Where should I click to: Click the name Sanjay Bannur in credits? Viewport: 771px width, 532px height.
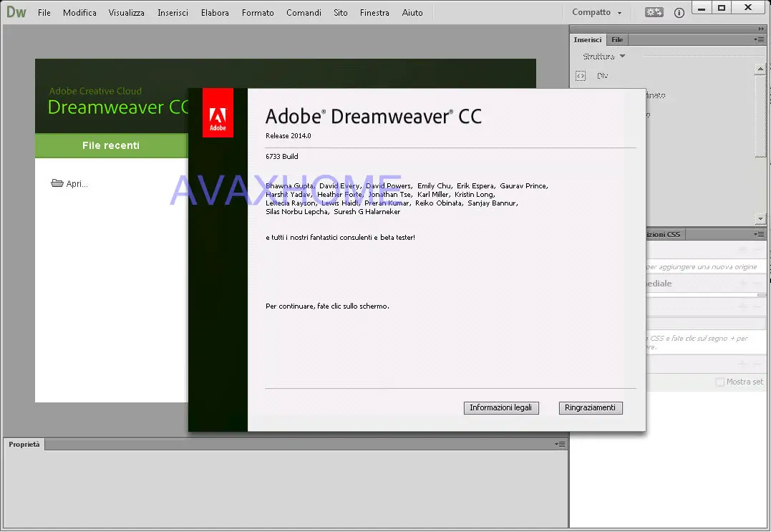pyautogui.click(x=492, y=203)
